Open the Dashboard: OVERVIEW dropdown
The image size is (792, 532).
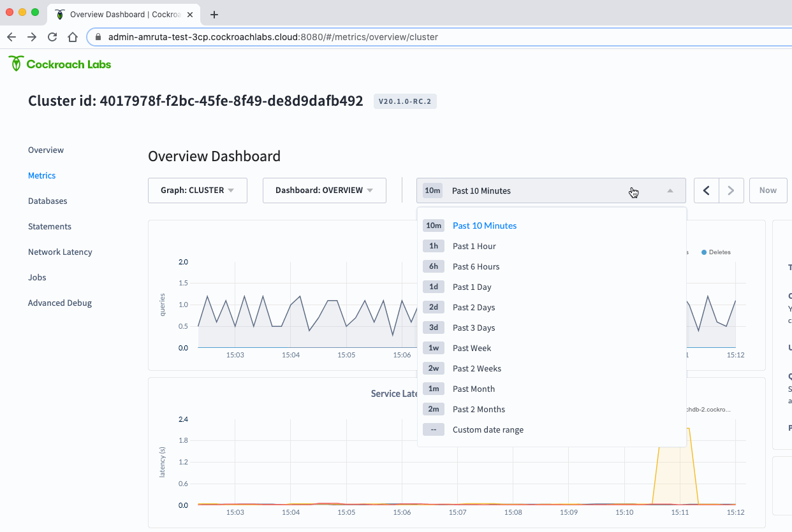coord(325,191)
